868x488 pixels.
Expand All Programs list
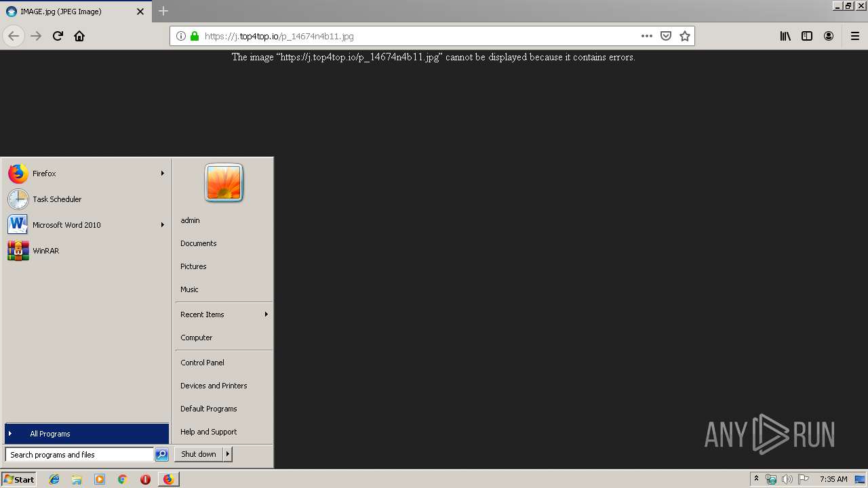click(87, 434)
